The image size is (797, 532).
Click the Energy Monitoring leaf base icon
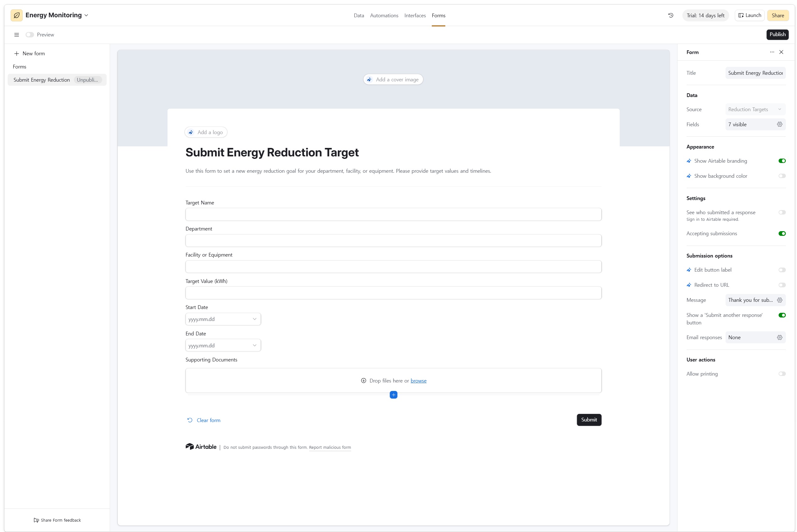(16, 15)
